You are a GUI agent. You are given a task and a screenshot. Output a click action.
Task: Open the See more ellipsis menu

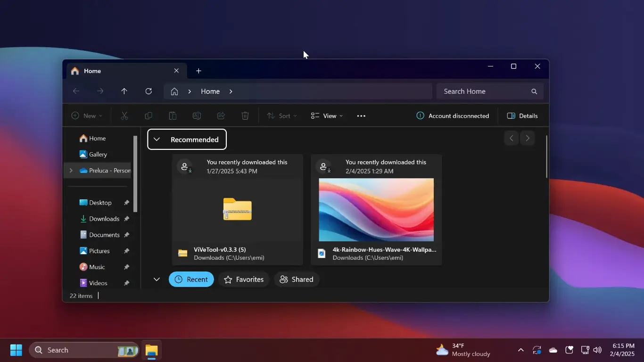[361, 116]
